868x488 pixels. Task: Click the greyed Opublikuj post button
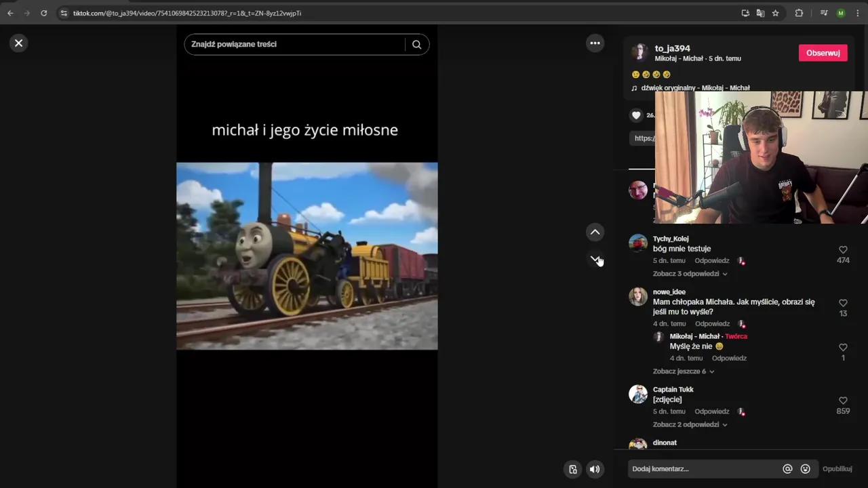(x=837, y=469)
